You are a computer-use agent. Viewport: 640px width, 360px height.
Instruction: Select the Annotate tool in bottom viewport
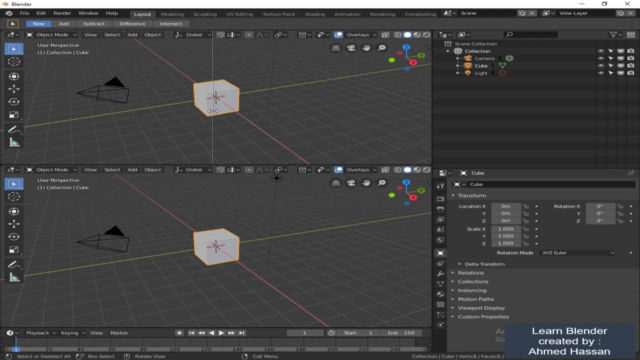point(13,265)
